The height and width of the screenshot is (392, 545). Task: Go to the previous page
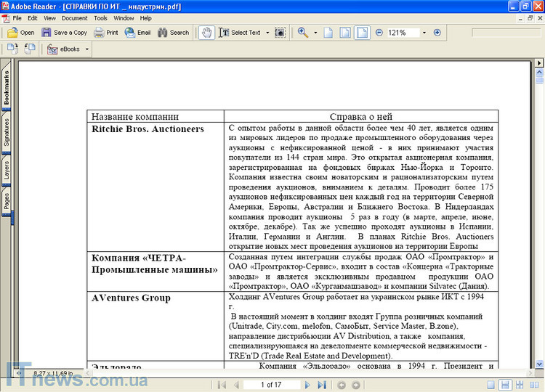(x=237, y=385)
